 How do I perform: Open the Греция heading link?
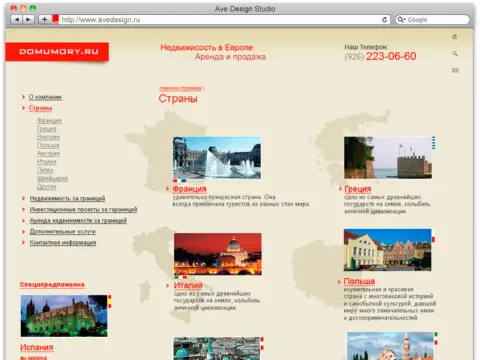coord(358,189)
